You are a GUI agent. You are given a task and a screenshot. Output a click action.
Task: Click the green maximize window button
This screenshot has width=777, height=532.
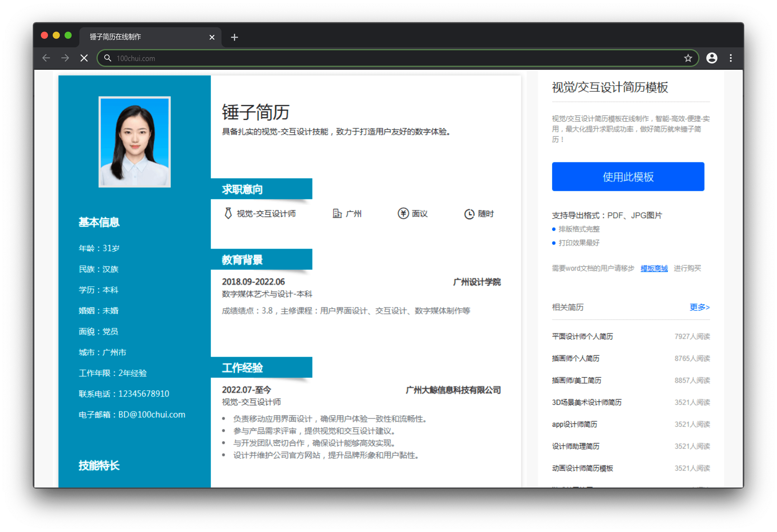click(x=68, y=36)
